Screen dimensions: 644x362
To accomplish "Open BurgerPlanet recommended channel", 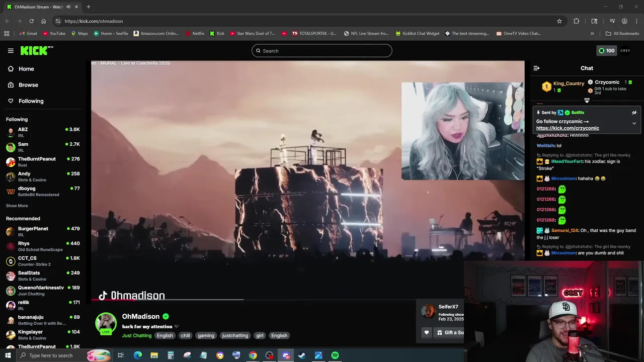I will (43, 231).
